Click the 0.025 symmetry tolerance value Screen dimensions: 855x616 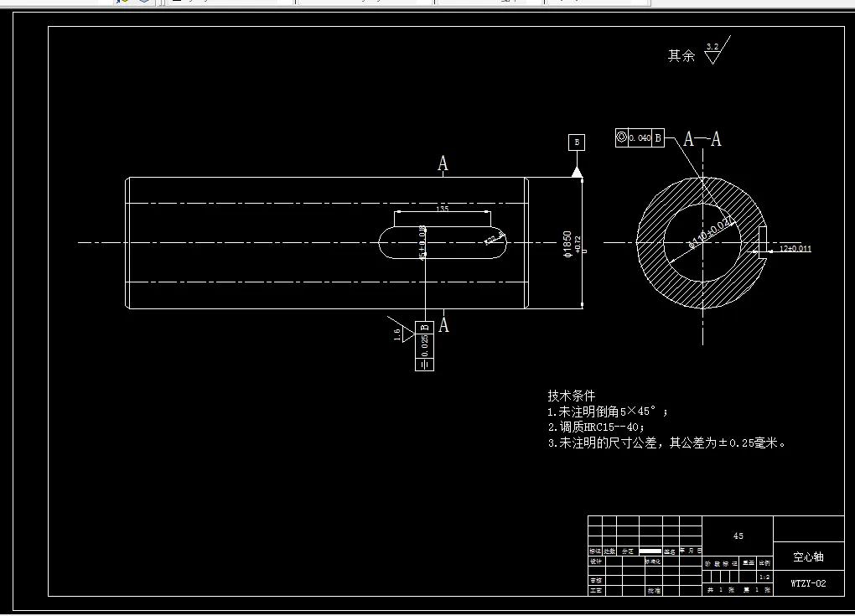425,345
